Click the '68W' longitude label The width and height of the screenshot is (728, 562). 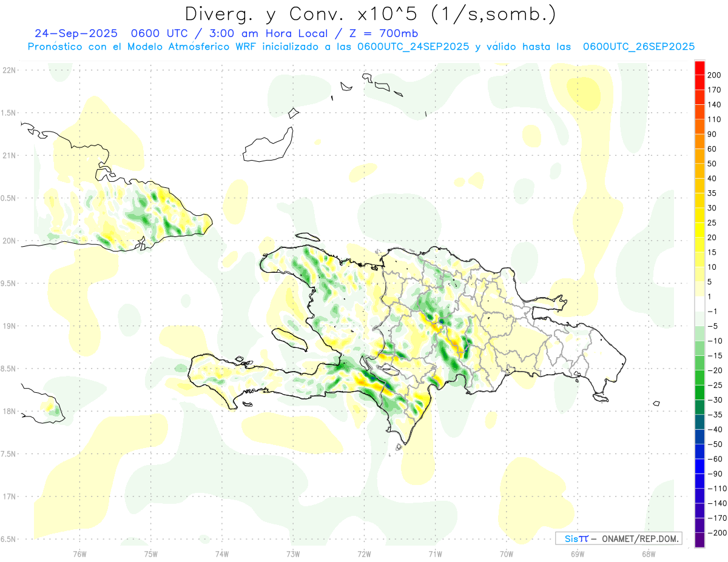[649, 554]
